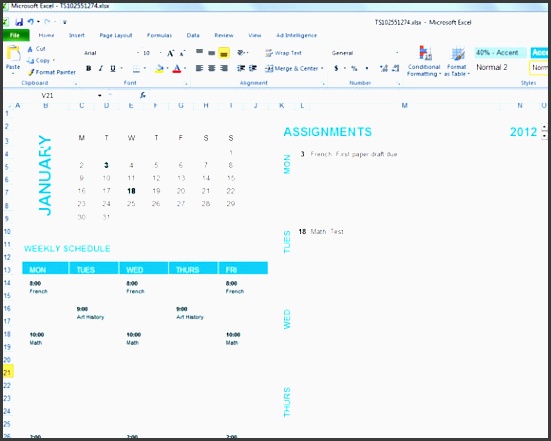Image resolution: width=551 pixels, height=441 pixels.
Task: Open the Ad Intelligence tab
Action: (296, 35)
